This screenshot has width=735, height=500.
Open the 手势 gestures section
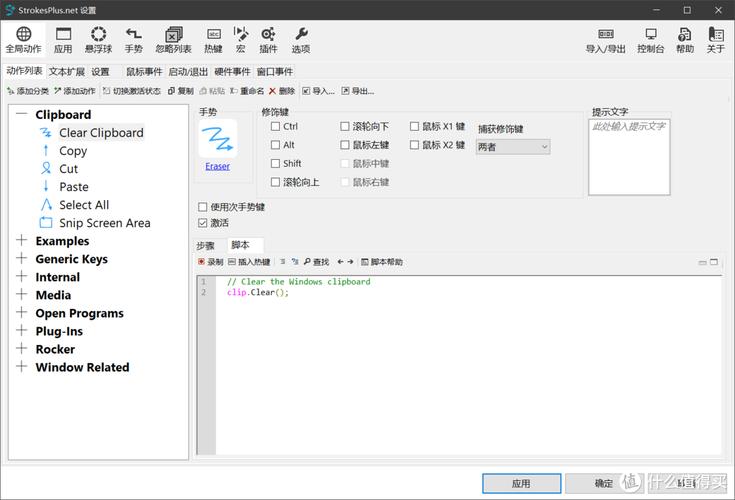(x=134, y=39)
